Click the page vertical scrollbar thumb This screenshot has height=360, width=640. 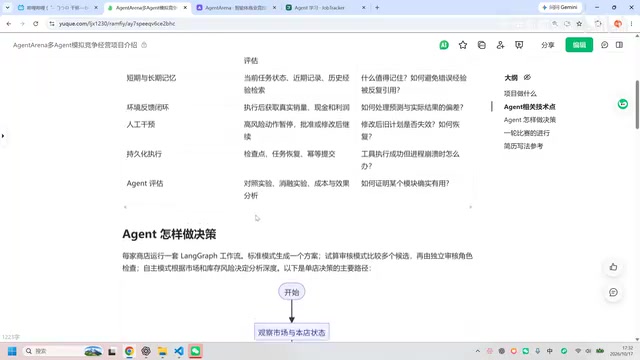tap(637, 105)
